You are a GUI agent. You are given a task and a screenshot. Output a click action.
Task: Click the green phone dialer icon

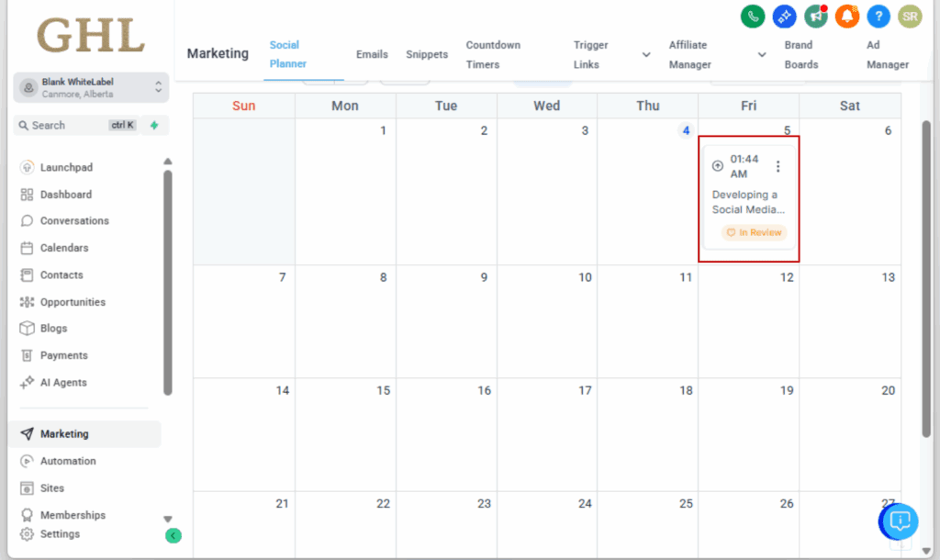(753, 17)
